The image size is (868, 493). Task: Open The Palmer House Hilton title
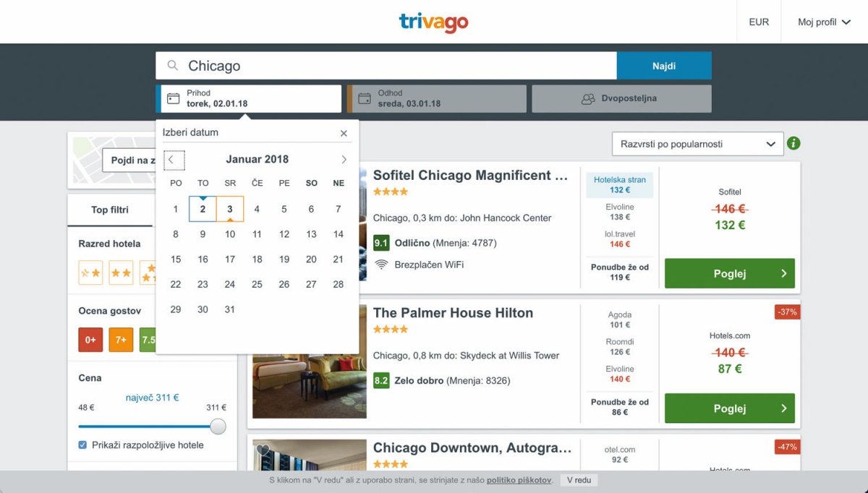[x=453, y=313]
